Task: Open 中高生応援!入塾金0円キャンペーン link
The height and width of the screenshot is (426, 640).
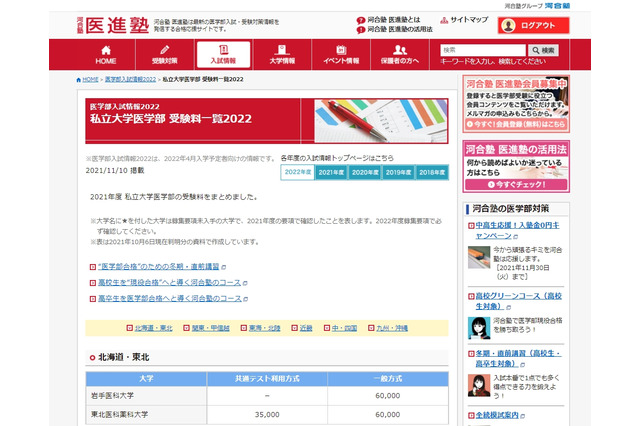Action: point(517,231)
